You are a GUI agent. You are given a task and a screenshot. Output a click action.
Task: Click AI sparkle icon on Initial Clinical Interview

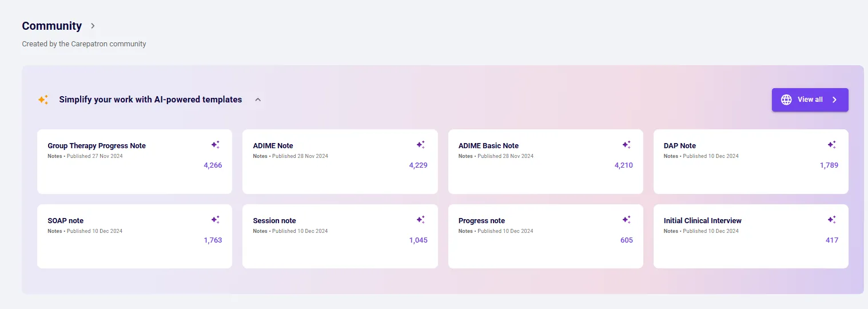[831, 220]
